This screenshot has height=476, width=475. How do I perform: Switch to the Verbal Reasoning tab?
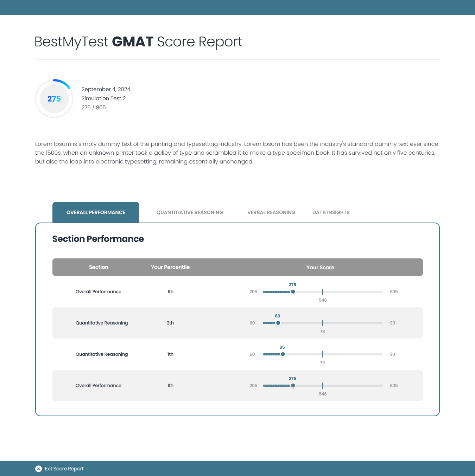(271, 212)
